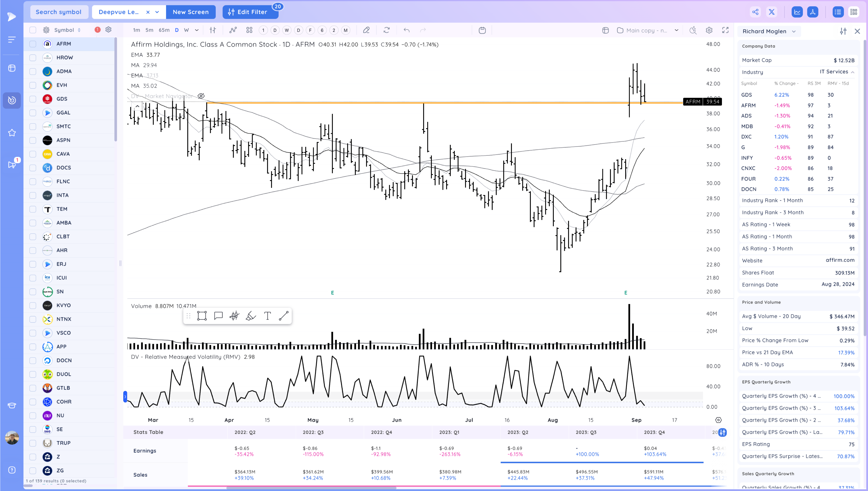Select the text drawing tool
Viewport: 868px width, 491px height.
(267, 316)
